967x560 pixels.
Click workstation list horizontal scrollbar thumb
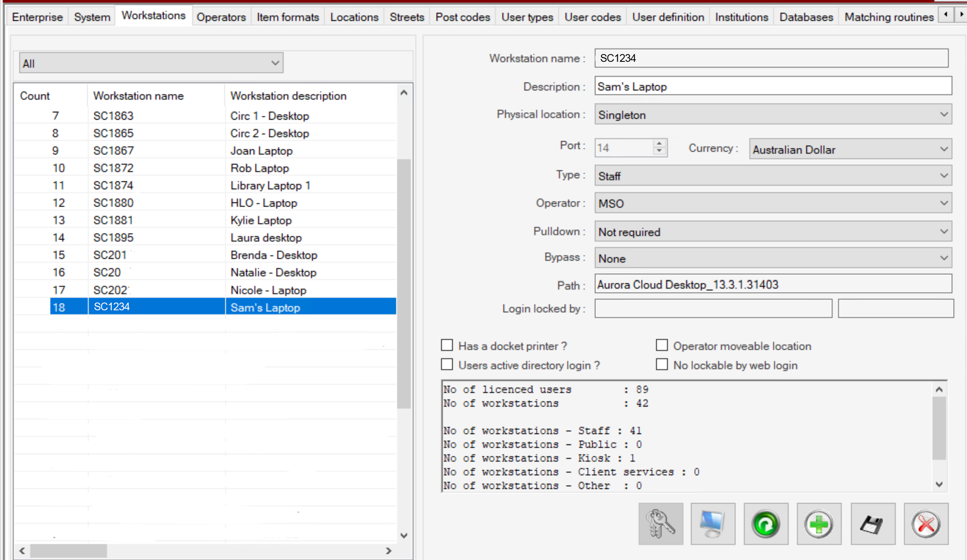(x=68, y=551)
